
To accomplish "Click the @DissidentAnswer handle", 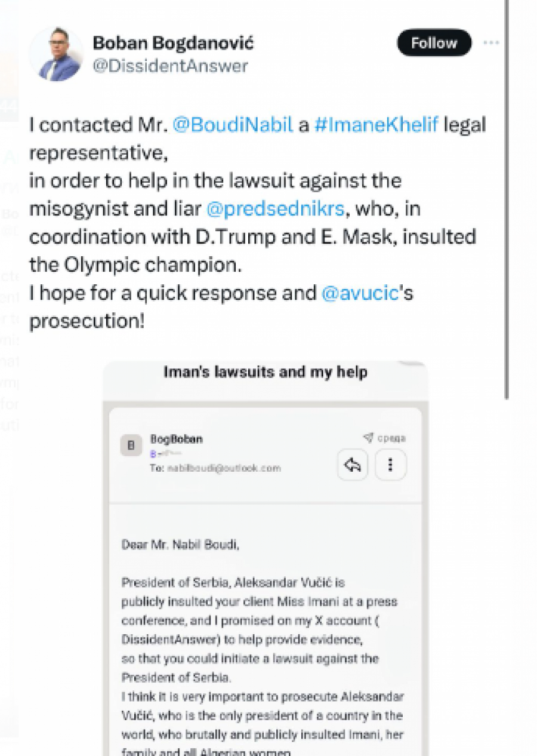I will 170,66.
